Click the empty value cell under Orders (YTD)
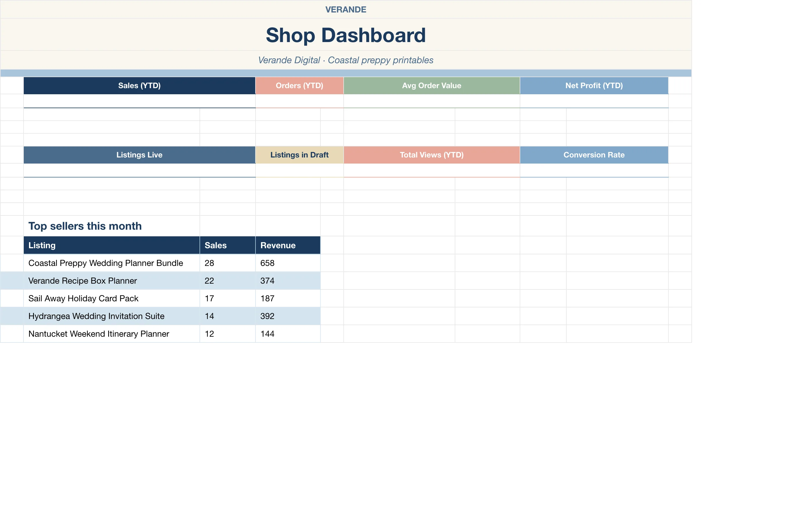Image resolution: width=812 pixels, height=522 pixels. pyautogui.click(x=299, y=101)
